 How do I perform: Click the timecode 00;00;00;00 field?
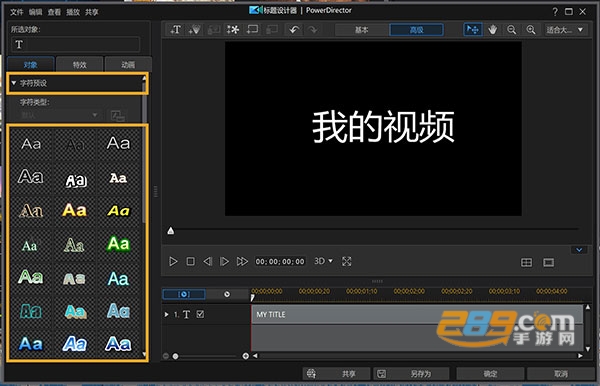280,261
